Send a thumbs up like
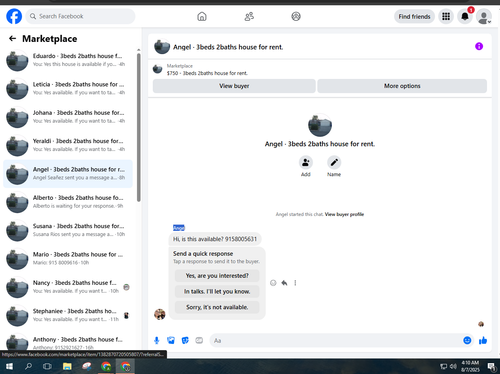Viewport: 500px width, 374px height. point(483,340)
